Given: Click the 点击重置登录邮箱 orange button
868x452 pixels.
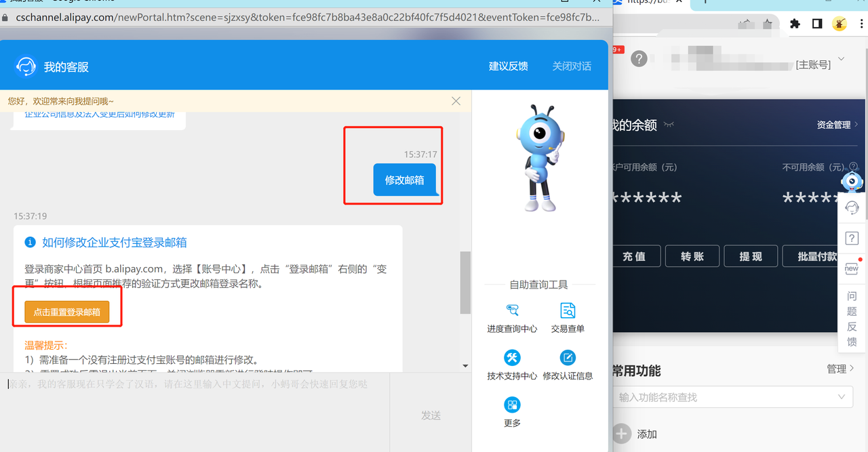Looking at the screenshot, I should click(x=67, y=312).
